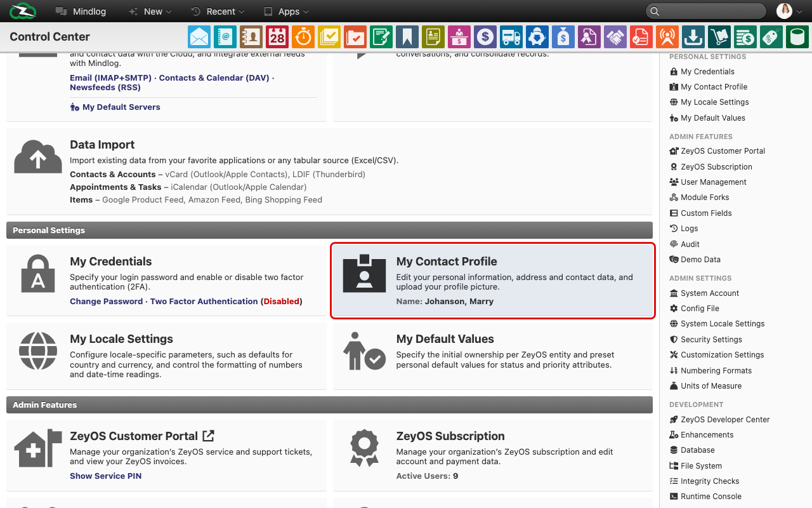Click the user avatar in top bar

[785, 11]
